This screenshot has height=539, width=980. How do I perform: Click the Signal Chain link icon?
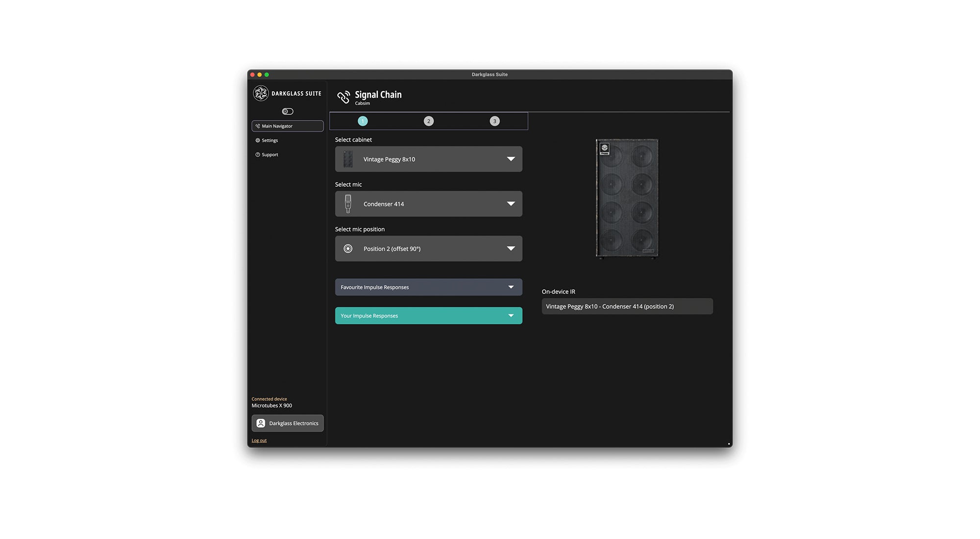click(x=343, y=97)
